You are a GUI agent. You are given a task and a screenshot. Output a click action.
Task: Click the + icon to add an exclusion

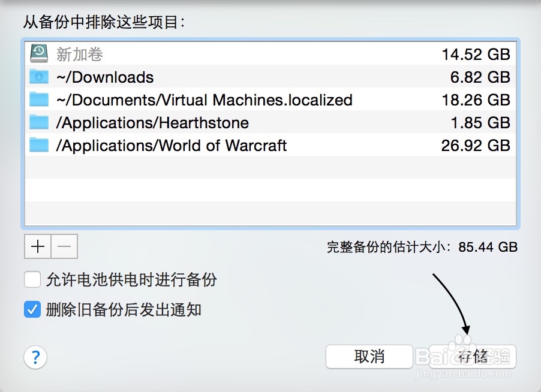pos(37,246)
